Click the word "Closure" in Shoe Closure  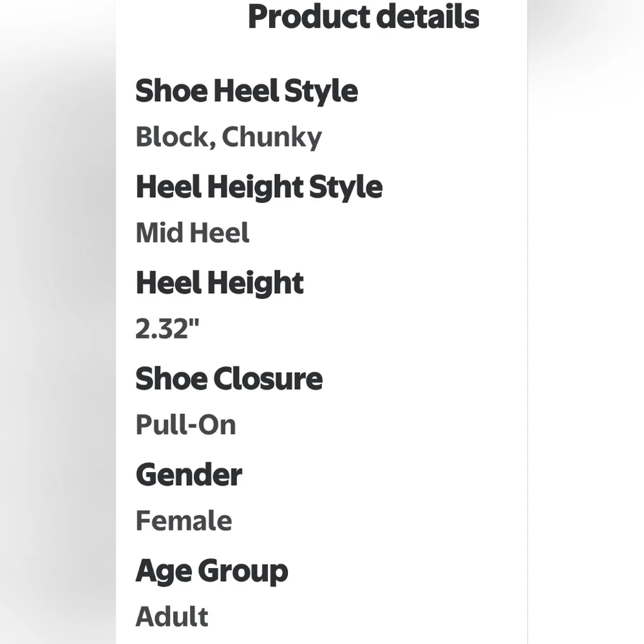pos(267,379)
